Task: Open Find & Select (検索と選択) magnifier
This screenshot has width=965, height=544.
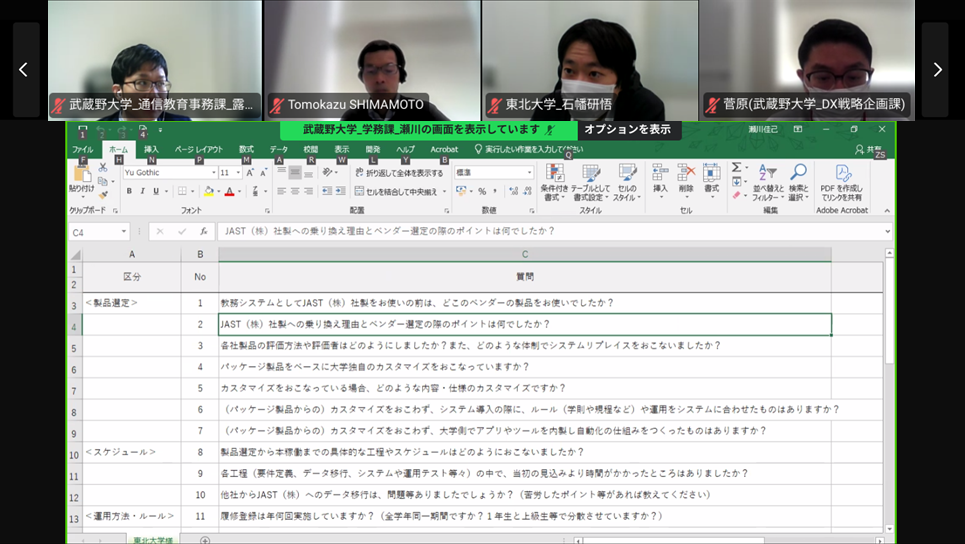Action: [798, 182]
